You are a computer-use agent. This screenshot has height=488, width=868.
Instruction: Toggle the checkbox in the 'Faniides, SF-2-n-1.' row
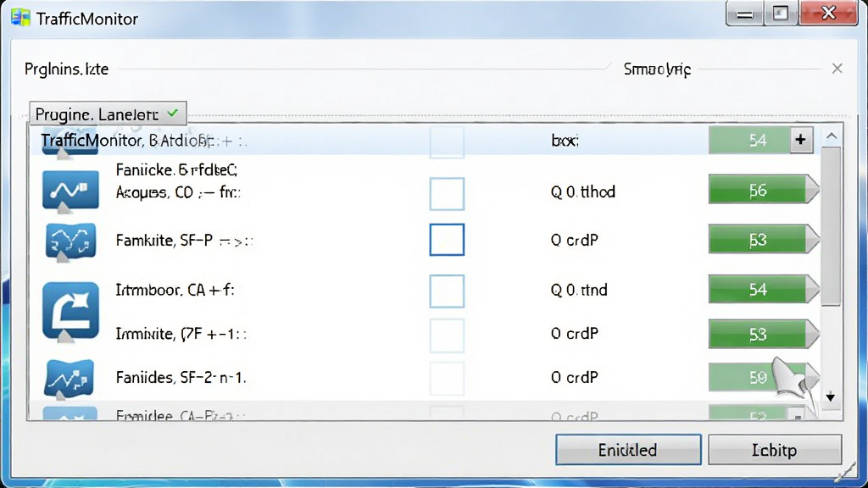pos(447,379)
